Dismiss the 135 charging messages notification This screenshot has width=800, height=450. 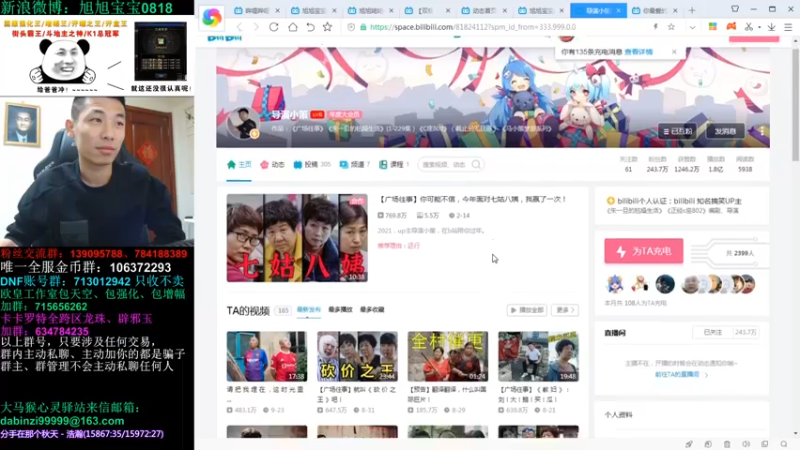coord(674,52)
